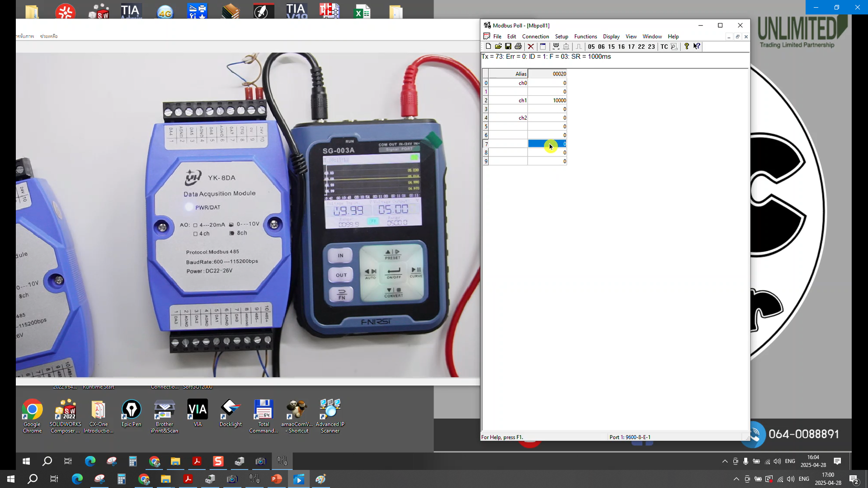
Task: Select the ch1 alias cell
Action: [x=522, y=100]
